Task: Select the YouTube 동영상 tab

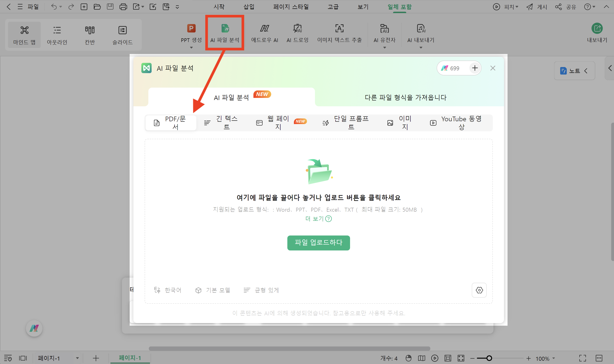Action: tap(456, 123)
